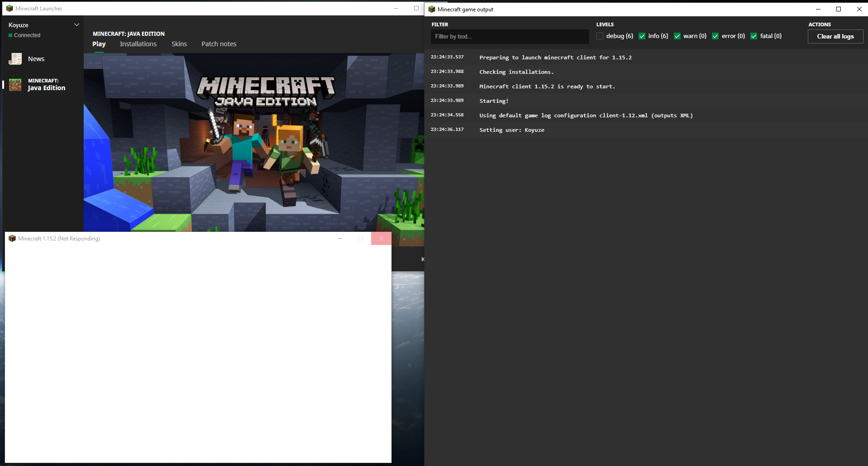Screen dimensions: 868x466
Task: Maximize the Minecraft game output window
Action: click(839, 9)
